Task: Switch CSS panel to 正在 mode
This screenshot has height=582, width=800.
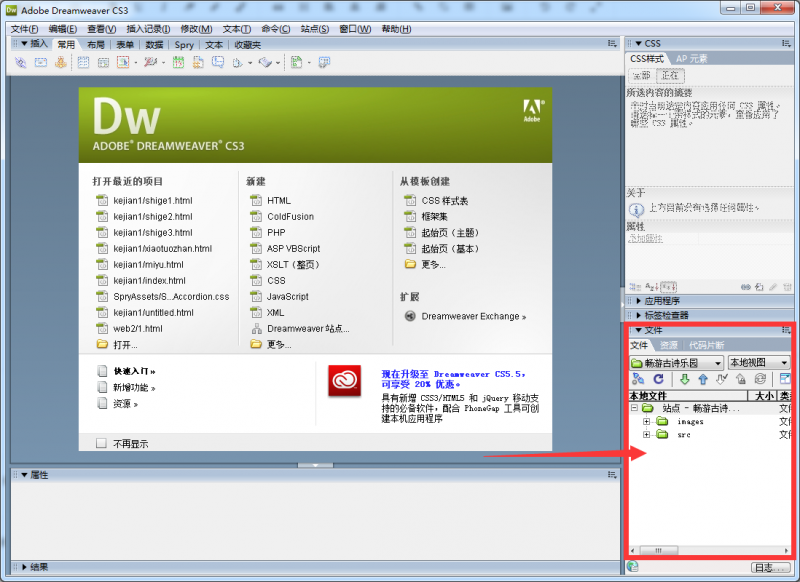Action: [670, 76]
